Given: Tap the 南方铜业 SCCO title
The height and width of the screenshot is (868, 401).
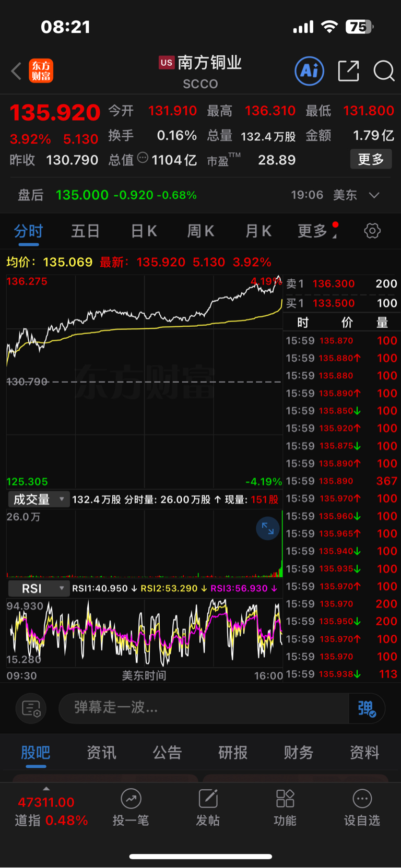Looking at the screenshot, I should tap(200, 72).
